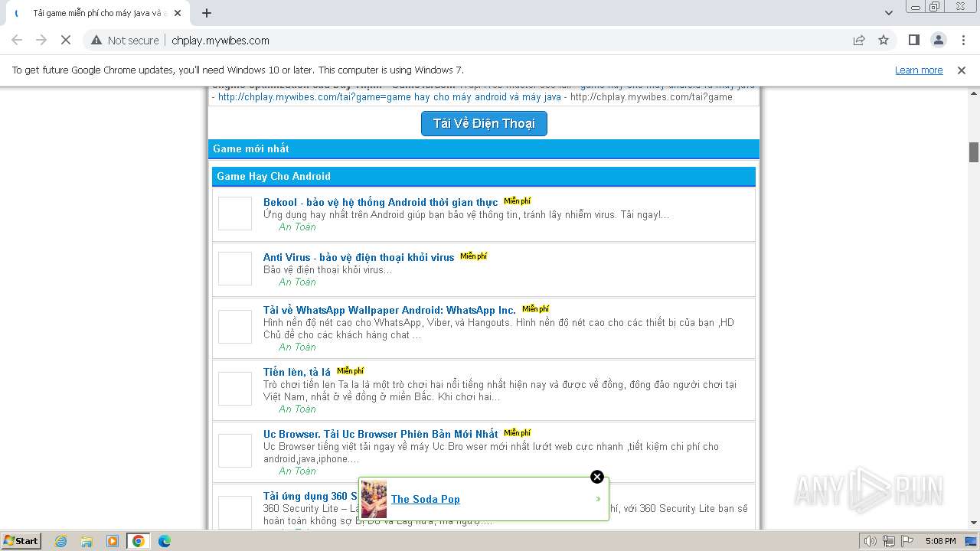
Task: Toggle the Chrome side panel
Action: pyautogui.click(x=914, y=41)
